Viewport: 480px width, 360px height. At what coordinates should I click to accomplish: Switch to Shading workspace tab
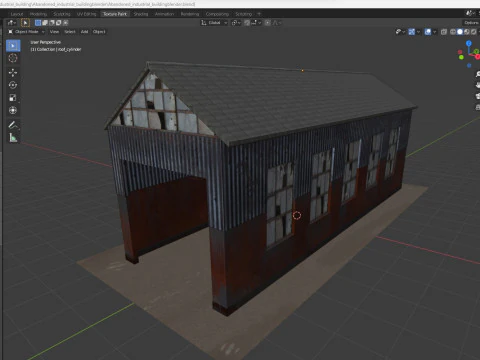[x=141, y=14]
